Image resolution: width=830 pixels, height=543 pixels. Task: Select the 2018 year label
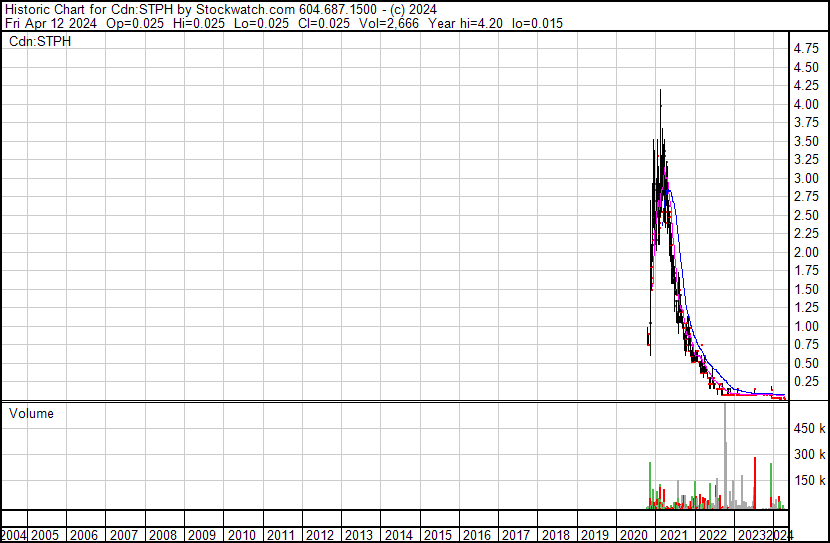[x=556, y=535]
